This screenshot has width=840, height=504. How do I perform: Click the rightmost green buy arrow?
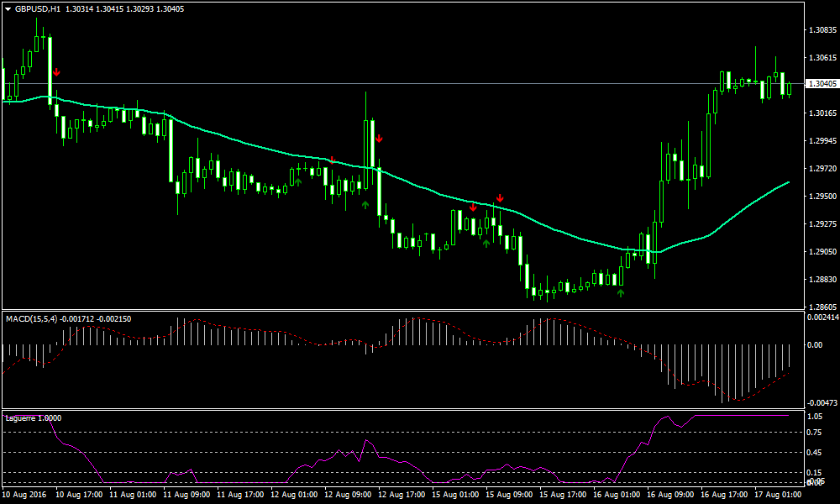pos(621,293)
